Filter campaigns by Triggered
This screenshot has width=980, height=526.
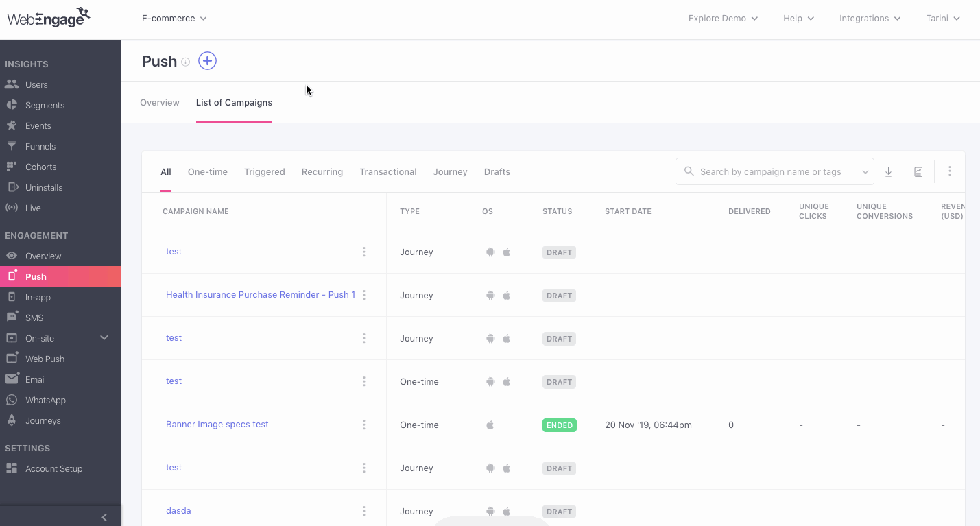[265, 172]
